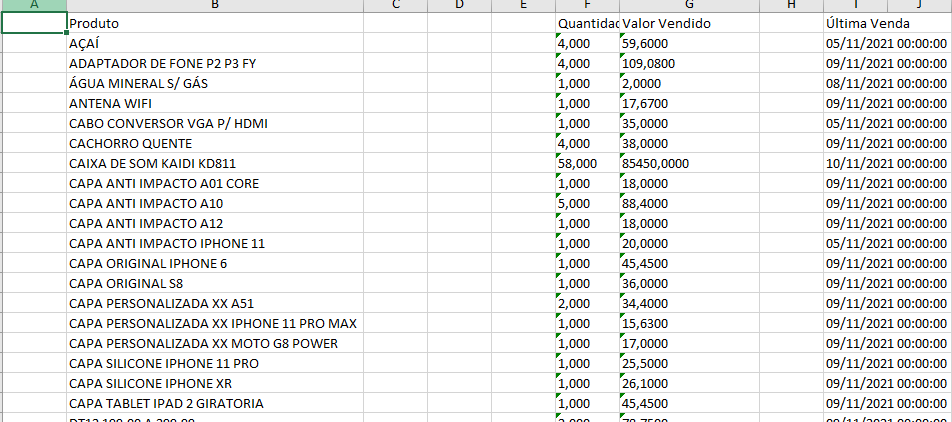Select column E header
952x422 pixels.
523,5
